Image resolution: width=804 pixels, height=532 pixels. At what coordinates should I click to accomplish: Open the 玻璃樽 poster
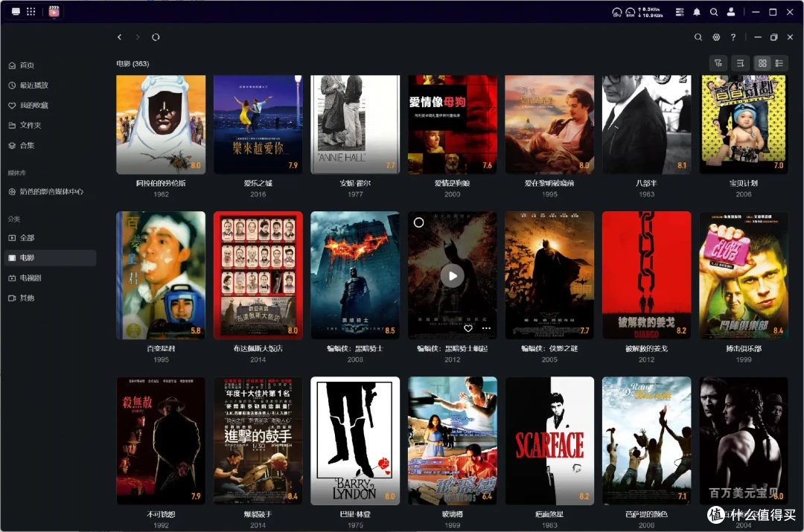[453, 440]
